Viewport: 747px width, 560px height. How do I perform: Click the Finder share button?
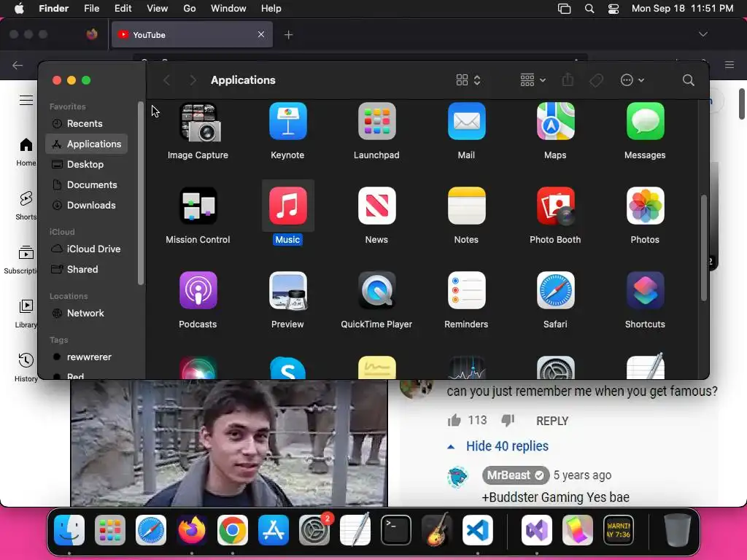tap(568, 79)
